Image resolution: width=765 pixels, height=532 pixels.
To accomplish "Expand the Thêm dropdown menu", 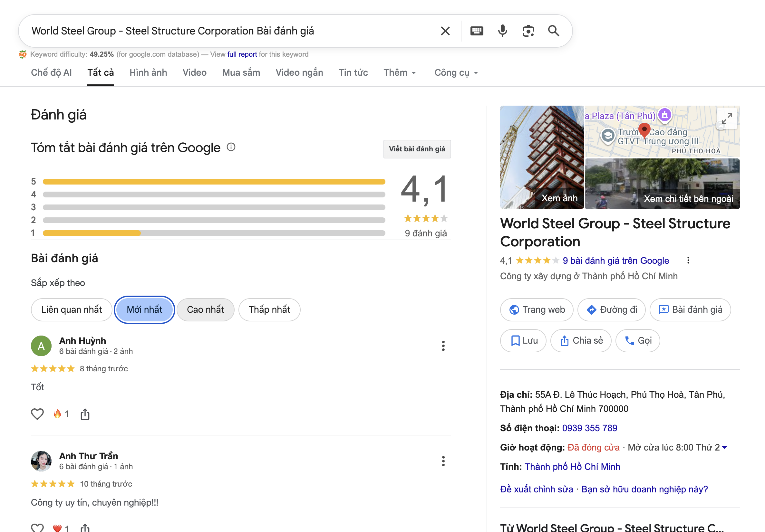I will [x=400, y=72].
